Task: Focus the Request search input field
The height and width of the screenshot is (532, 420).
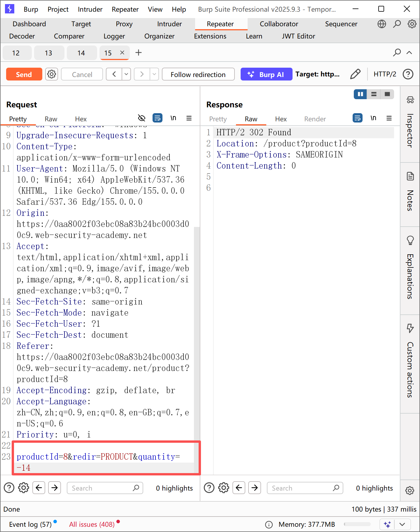Action: 105,488
